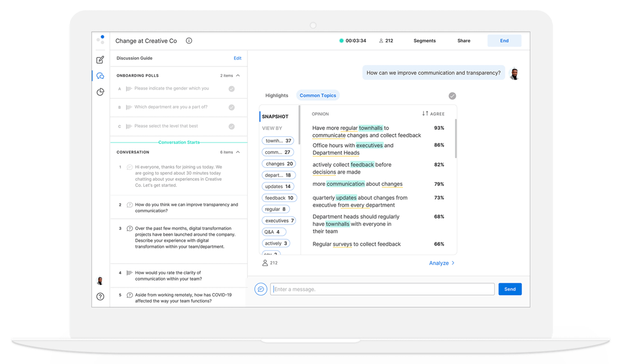Click the Enter a message input field
This screenshot has height=364, width=622.
coord(382,289)
